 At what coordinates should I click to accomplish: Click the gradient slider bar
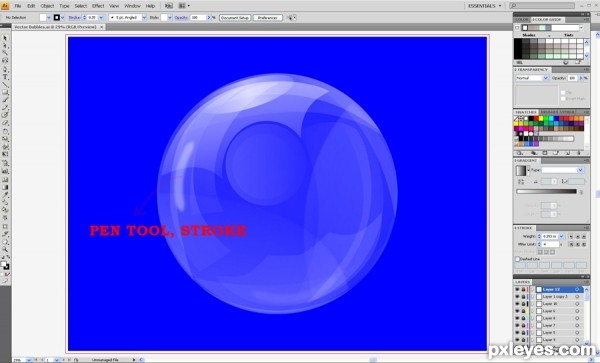pos(546,191)
